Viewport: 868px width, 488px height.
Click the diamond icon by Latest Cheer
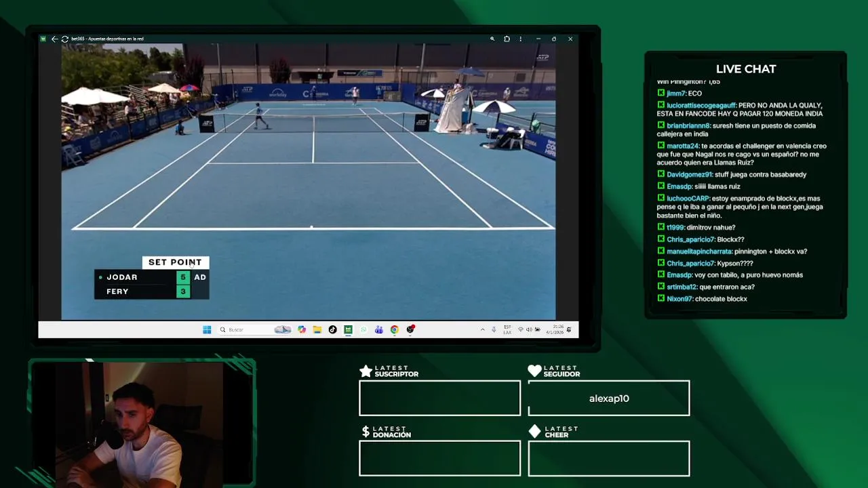[x=534, y=432]
